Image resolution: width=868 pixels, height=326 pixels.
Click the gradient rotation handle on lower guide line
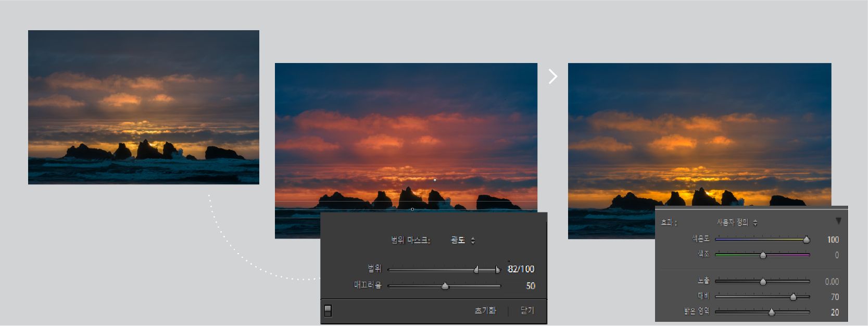pos(412,209)
